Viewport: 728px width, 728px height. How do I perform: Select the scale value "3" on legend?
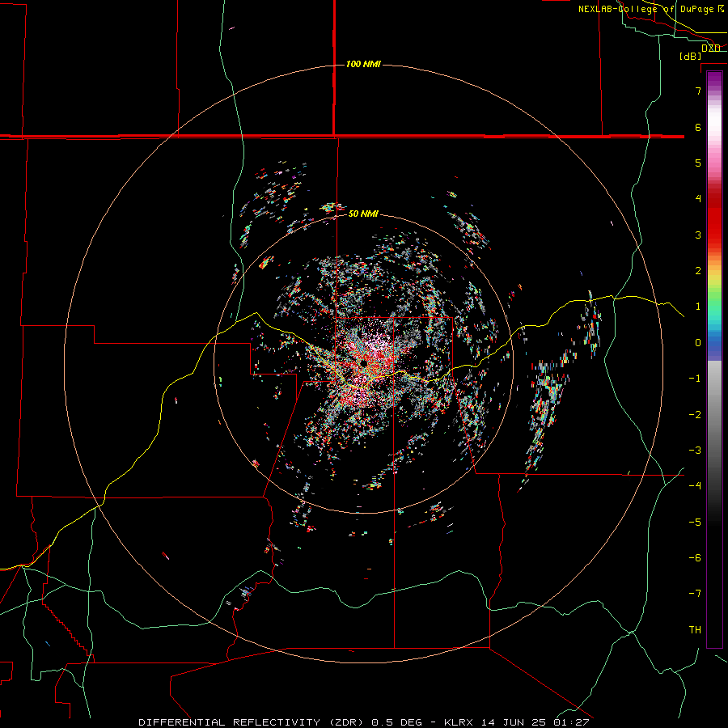coord(698,235)
